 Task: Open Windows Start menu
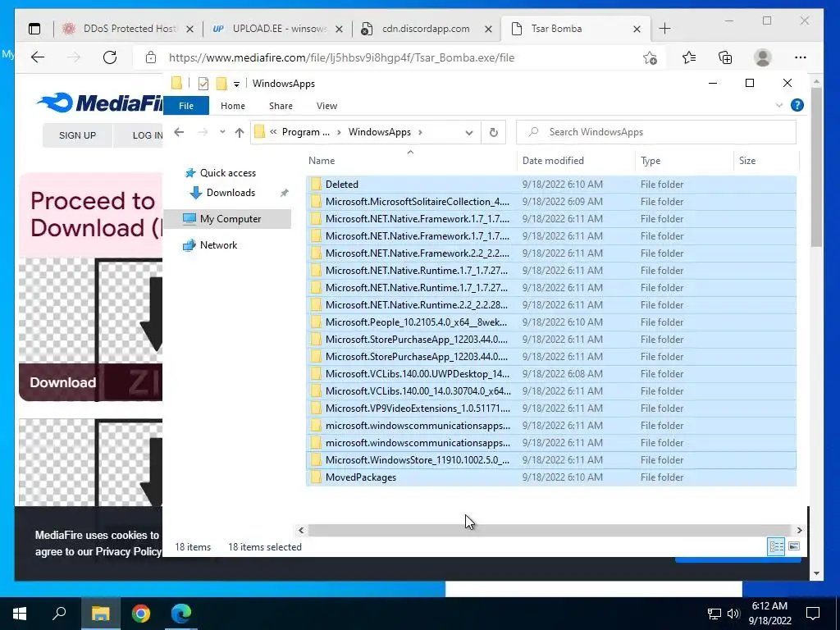20,614
